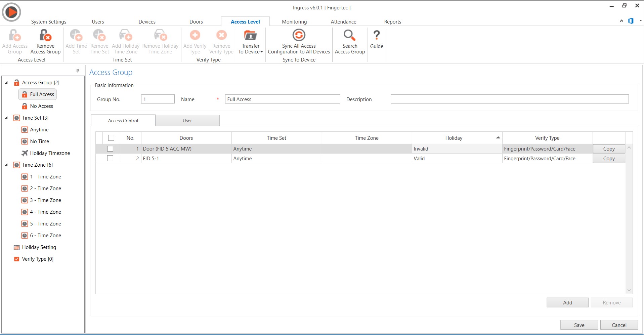The height and width of the screenshot is (335, 644).
Task: Switch to the User tab
Action: point(187,121)
